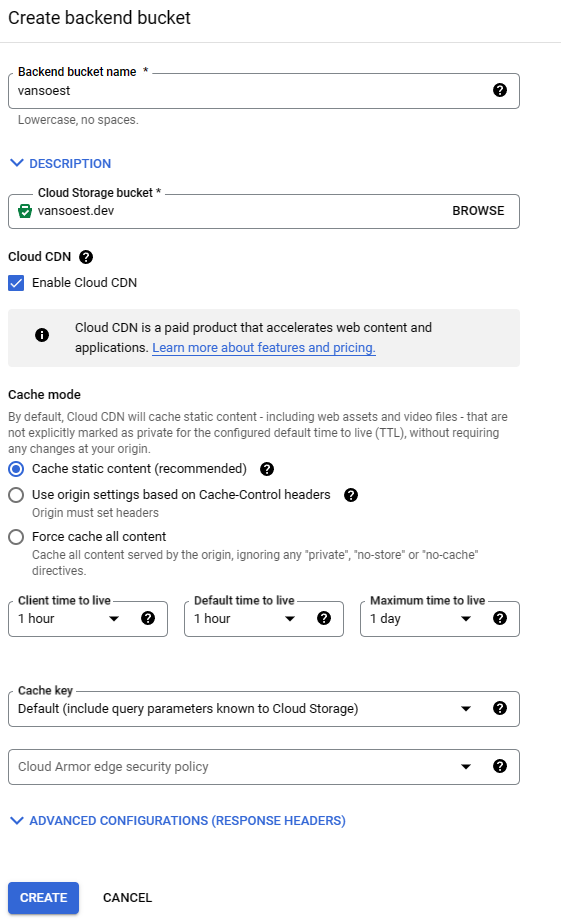561x923 pixels.
Task: Open help for Client time to live
Action: pos(148,618)
